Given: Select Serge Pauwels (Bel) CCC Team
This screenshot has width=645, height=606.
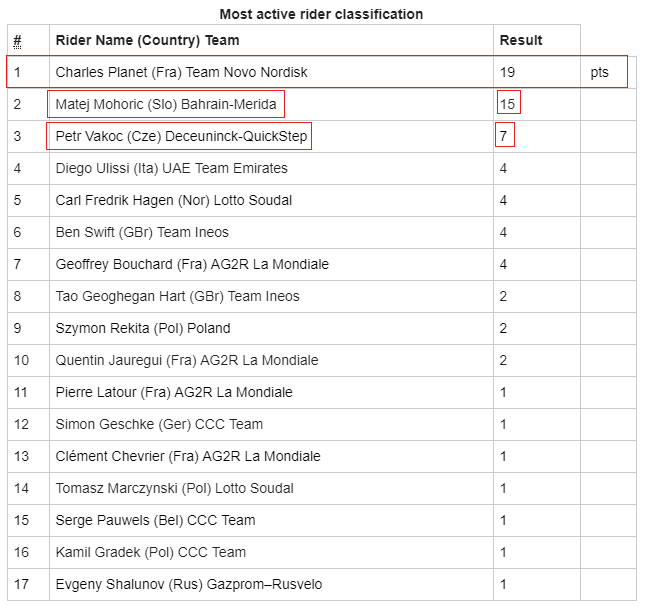Looking at the screenshot, I should 155,520.
